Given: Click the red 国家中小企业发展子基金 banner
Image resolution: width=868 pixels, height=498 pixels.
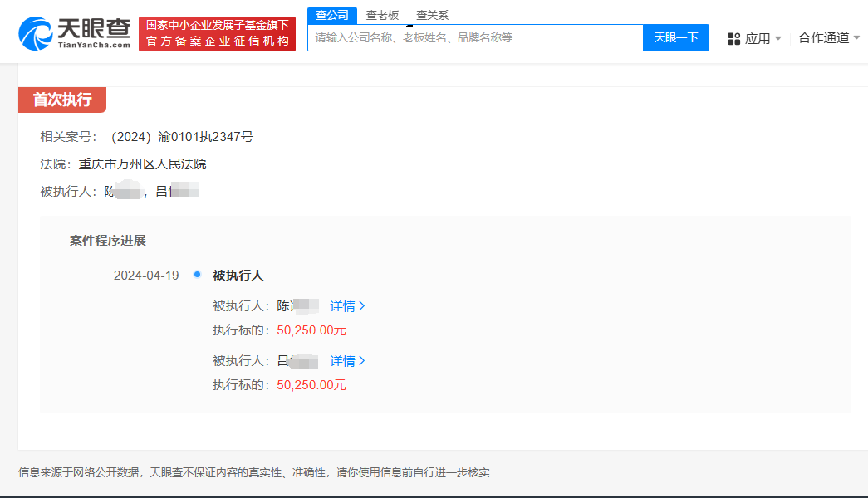Looking at the screenshot, I should (x=217, y=33).
